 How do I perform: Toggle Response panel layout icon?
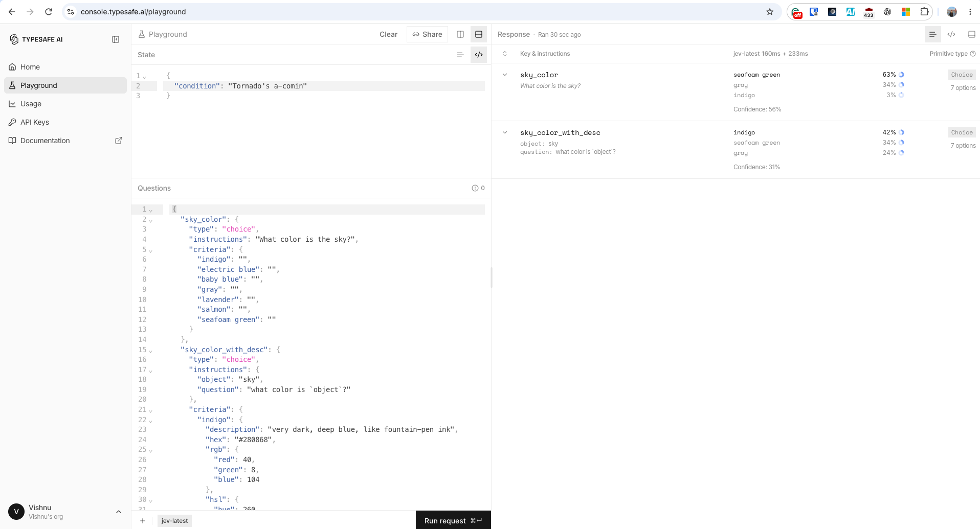[x=972, y=34]
